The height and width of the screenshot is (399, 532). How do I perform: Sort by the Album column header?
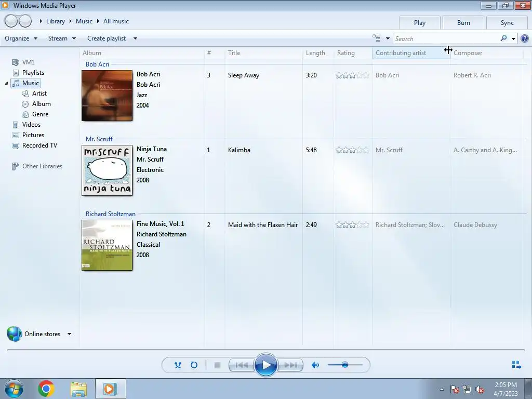click(142, 53)
